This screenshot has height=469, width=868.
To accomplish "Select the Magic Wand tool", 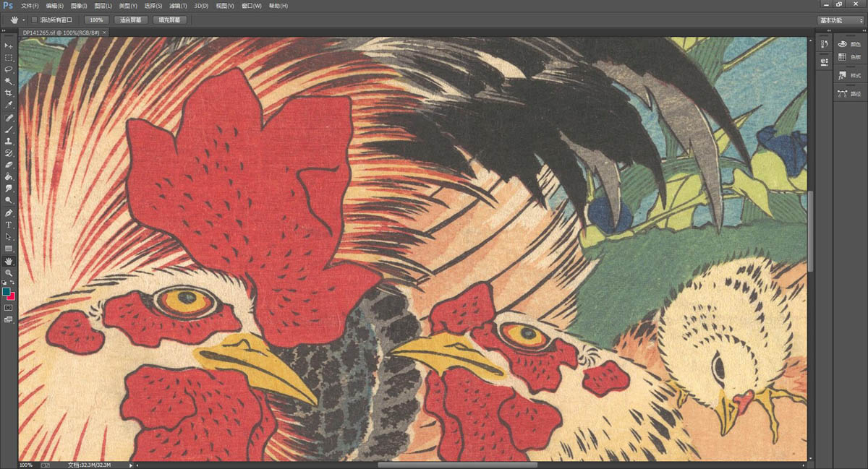I will [x=9, y=82].
